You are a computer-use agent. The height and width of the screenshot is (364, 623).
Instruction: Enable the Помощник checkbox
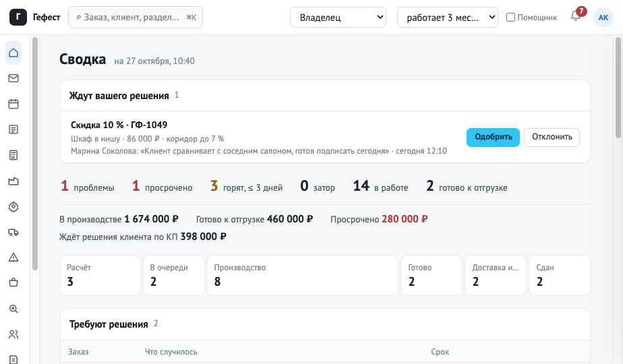pos(510,17)
